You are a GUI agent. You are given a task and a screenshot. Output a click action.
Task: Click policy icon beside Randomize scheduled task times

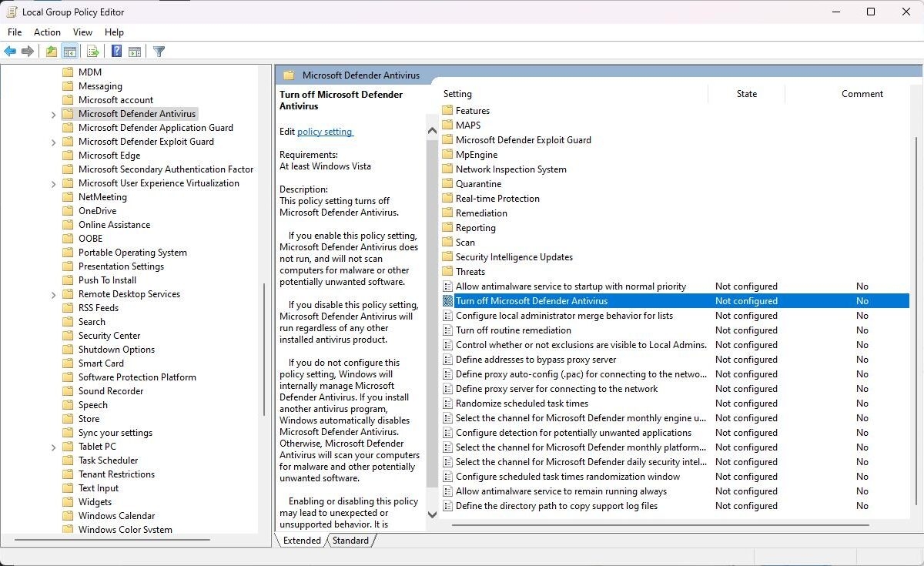click(x=448, y=404)
